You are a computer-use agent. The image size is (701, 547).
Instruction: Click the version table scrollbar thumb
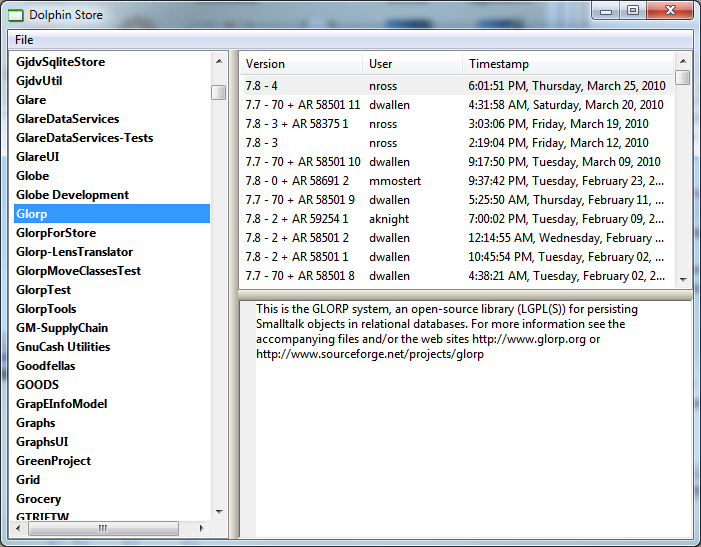pos(683,77)
